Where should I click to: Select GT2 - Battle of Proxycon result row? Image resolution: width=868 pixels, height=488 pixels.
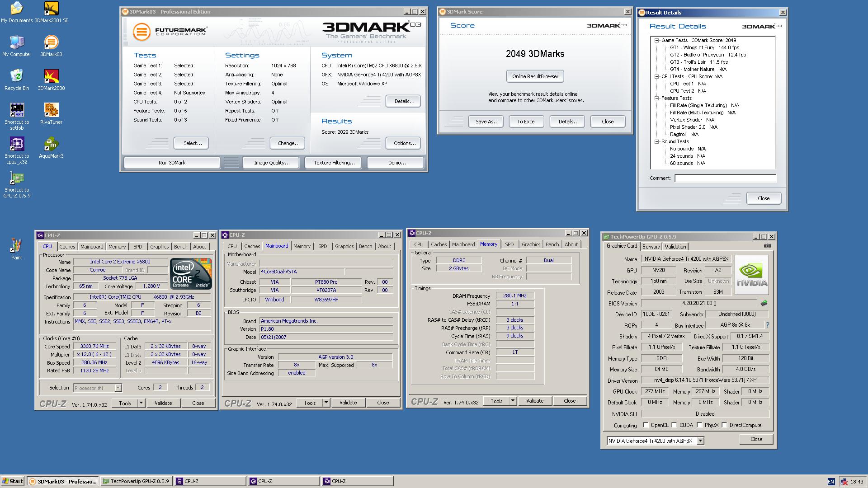[x=708, y=55]
